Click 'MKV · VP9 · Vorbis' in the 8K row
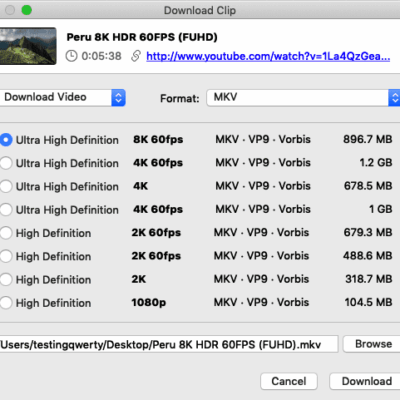The height and width of the screenshot is (400, 400). [263, 139]
